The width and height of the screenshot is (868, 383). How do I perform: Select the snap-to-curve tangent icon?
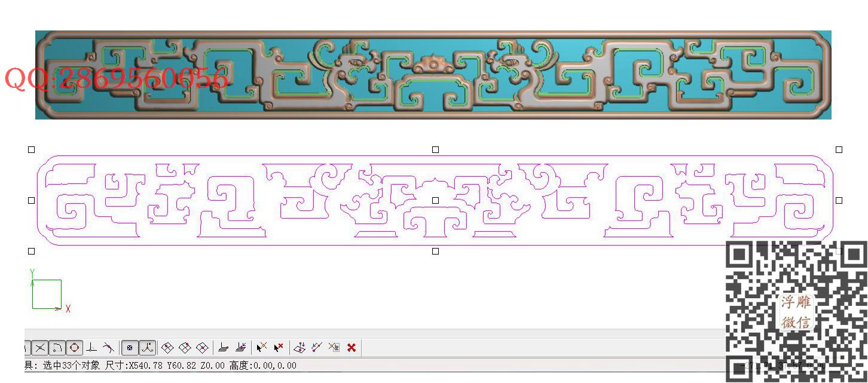click(108, 347)
